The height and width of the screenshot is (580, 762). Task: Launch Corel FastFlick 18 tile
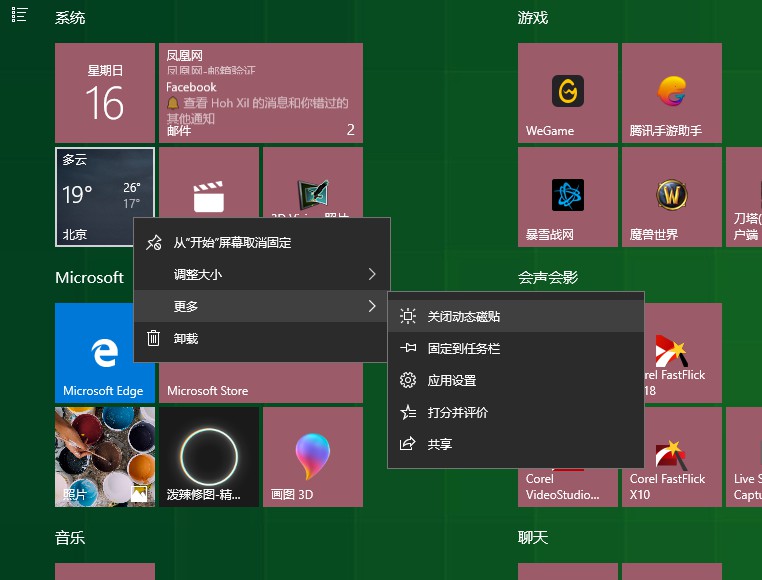click(683, 353)
